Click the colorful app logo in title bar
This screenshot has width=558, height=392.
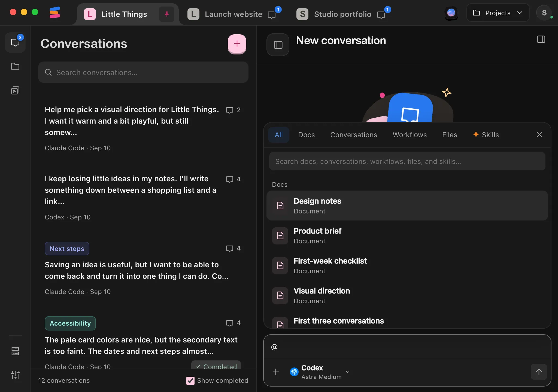coord(55,13)
